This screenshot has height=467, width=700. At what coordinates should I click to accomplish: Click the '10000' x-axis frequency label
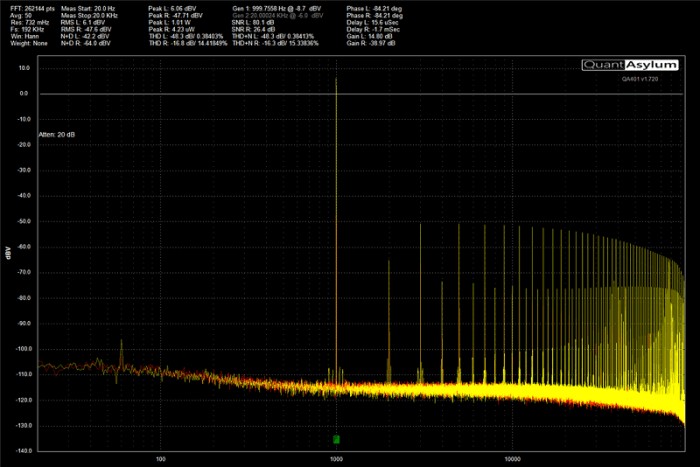512,459
